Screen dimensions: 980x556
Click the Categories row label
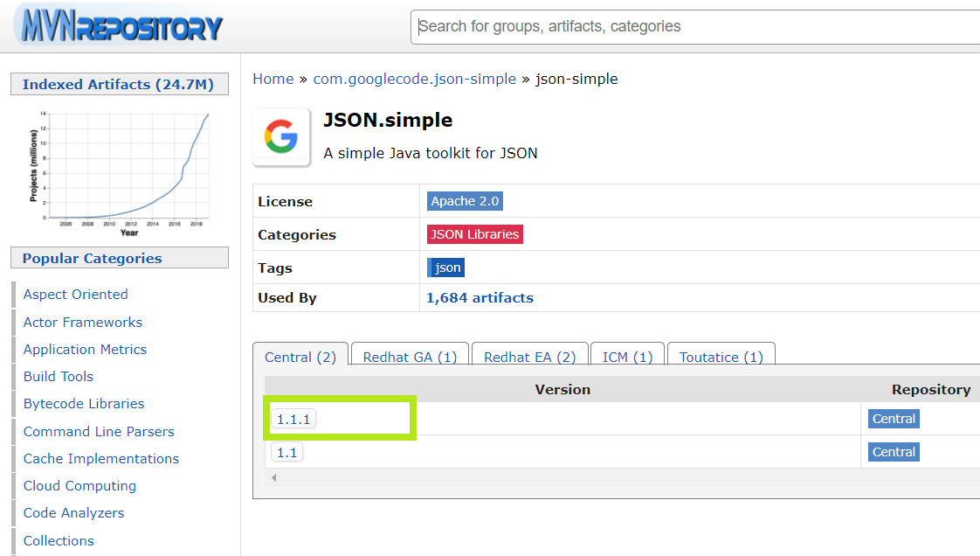coord(297,234)
